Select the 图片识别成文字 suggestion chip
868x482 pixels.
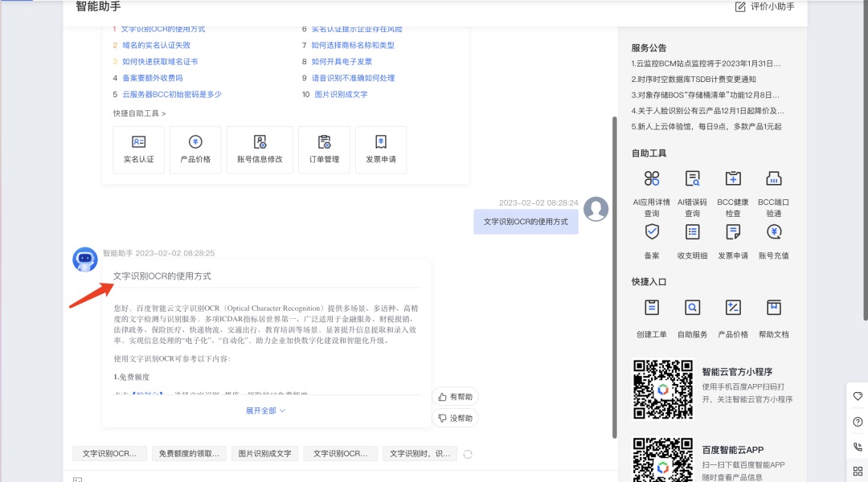click(264, 453)
